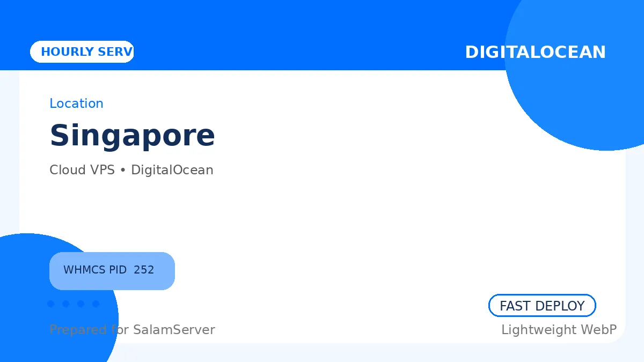The width and height of the screenshot is (644, 362).
Task: Click the blue header band
Action: (x=268, y=27)
